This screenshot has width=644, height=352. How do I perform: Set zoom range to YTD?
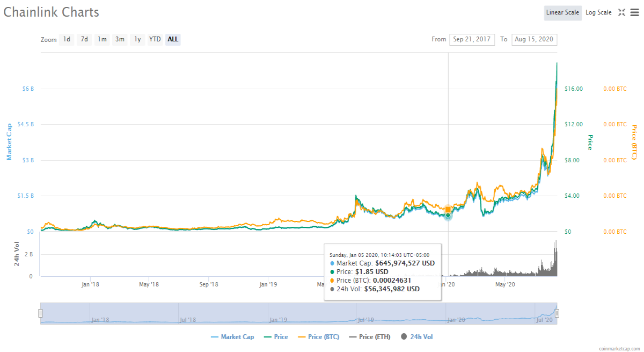(x=155, y=39)
